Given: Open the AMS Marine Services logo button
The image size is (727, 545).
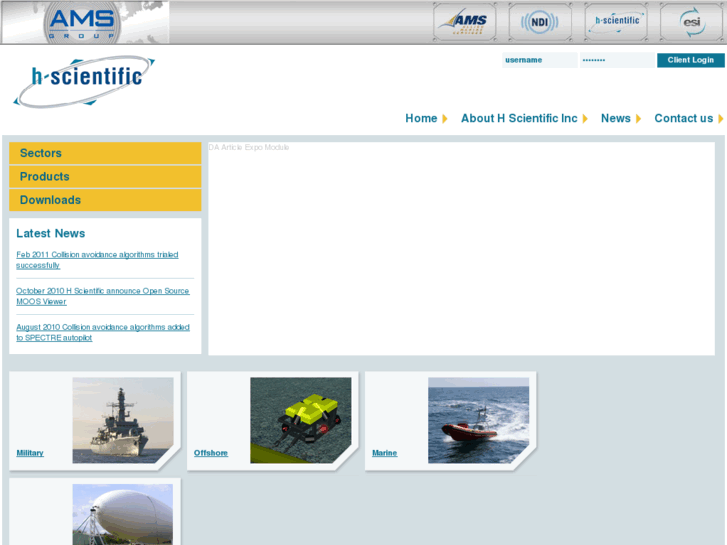Looking at the screenshot, I should click(465, 22).
